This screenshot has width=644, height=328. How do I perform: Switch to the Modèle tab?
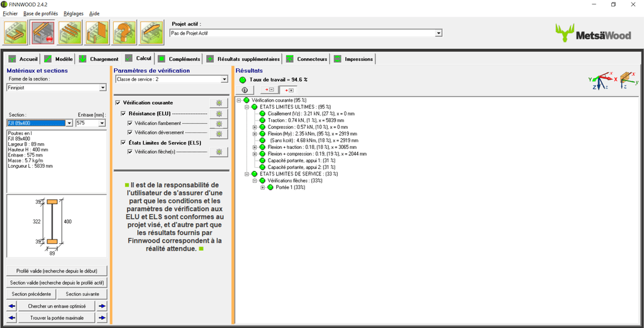58,59
